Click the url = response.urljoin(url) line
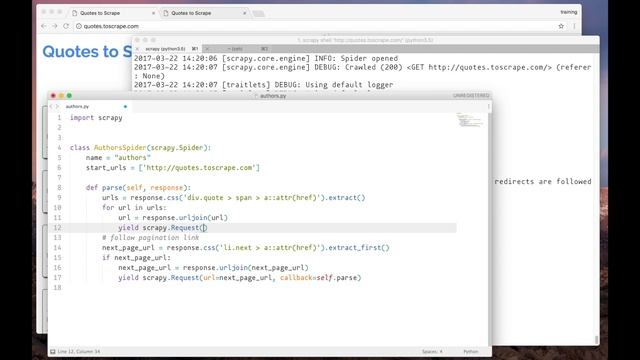 [x=173, y=218]
